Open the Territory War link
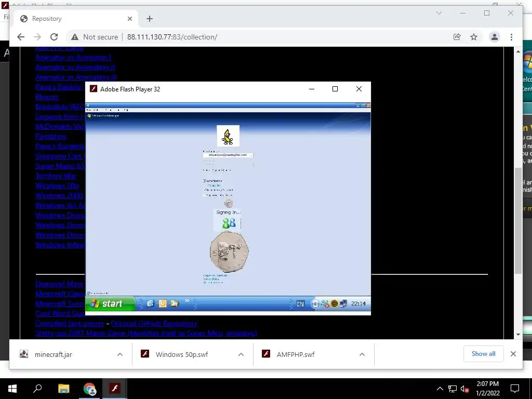The image size is (532, 399). [x=56, y=176]
